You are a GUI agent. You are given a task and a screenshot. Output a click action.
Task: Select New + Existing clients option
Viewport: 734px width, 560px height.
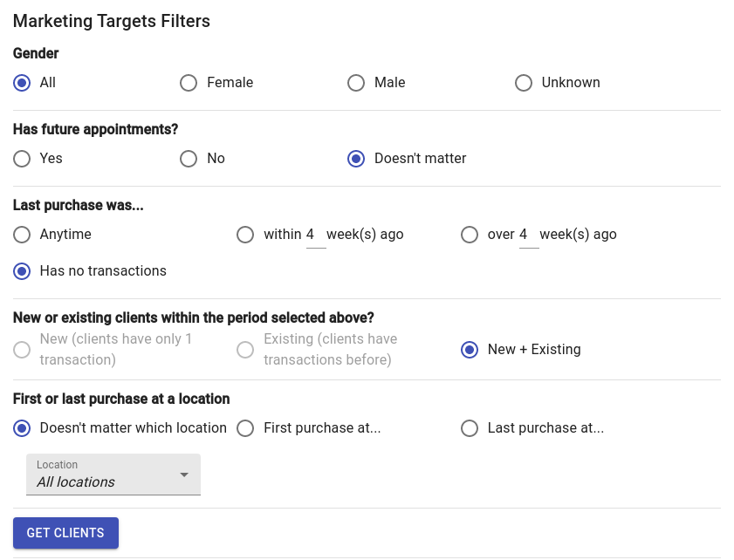[x=470, y=350]
